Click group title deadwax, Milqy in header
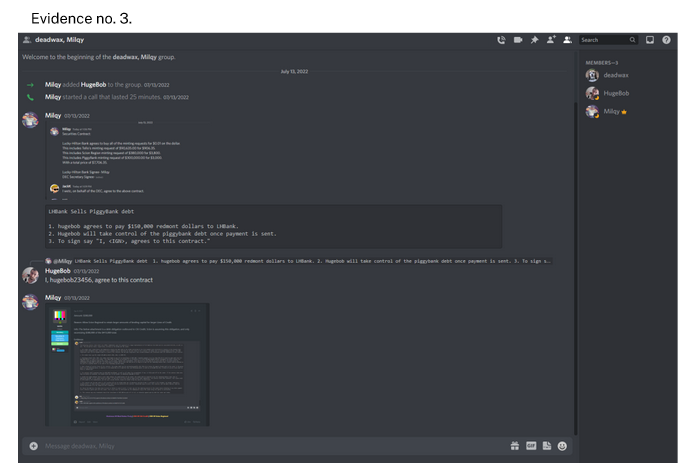The height and width of the screenshot is (463, 692). tap(59, 40)
